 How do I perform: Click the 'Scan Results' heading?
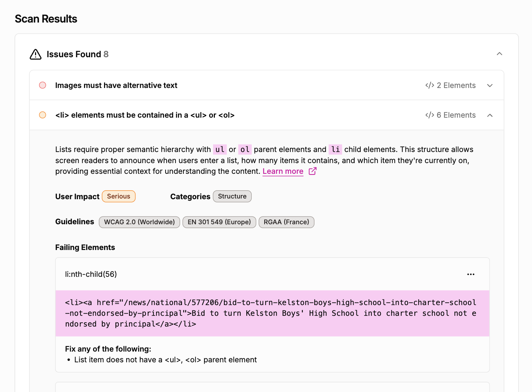[x=46, y=19]
